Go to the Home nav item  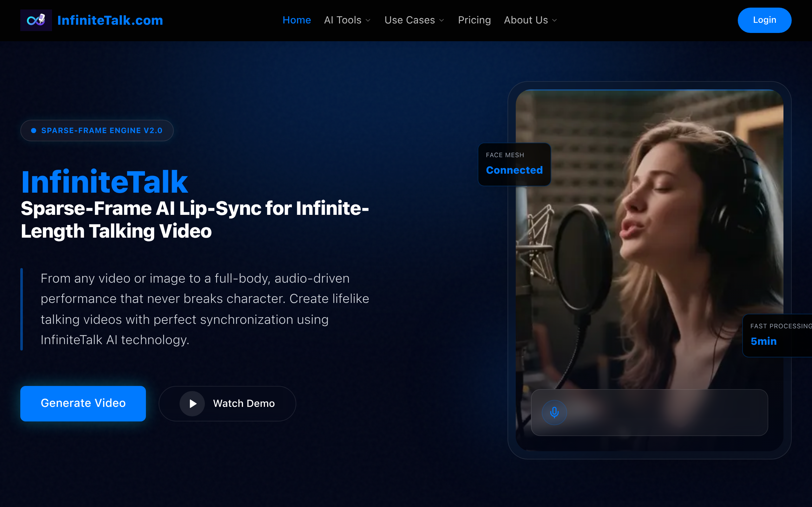(297, 20)
